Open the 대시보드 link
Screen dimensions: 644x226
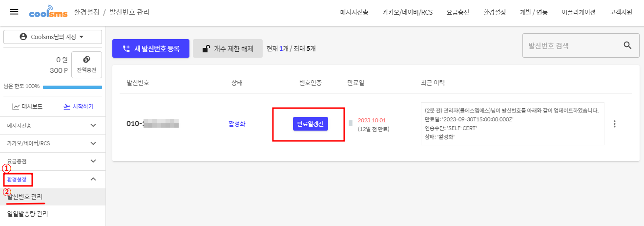click(27, 106)
